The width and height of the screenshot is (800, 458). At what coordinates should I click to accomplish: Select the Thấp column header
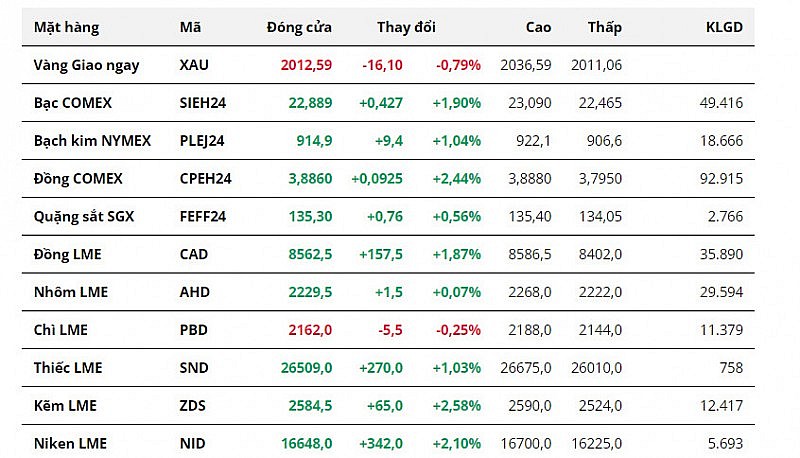[x=604, y=28]
